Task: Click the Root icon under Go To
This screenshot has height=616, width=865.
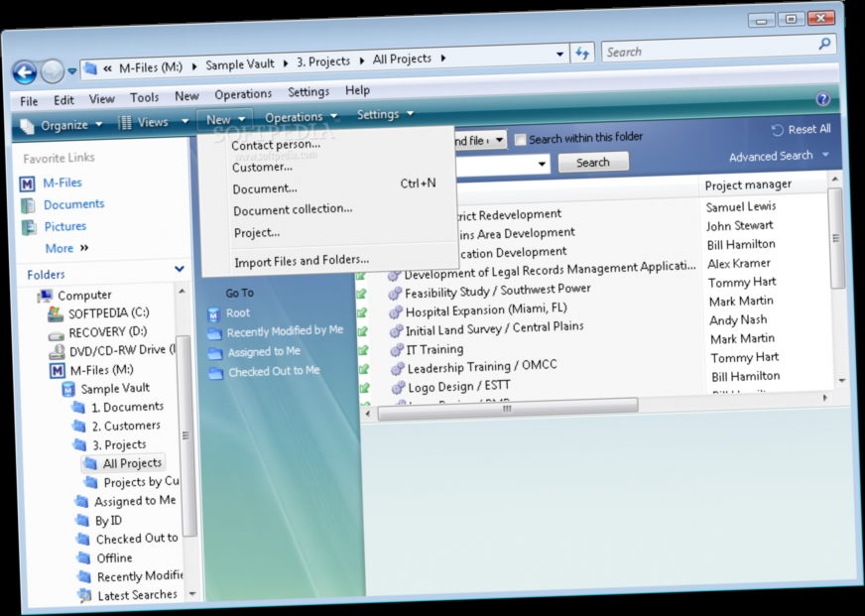Action: tap(213, 314)
